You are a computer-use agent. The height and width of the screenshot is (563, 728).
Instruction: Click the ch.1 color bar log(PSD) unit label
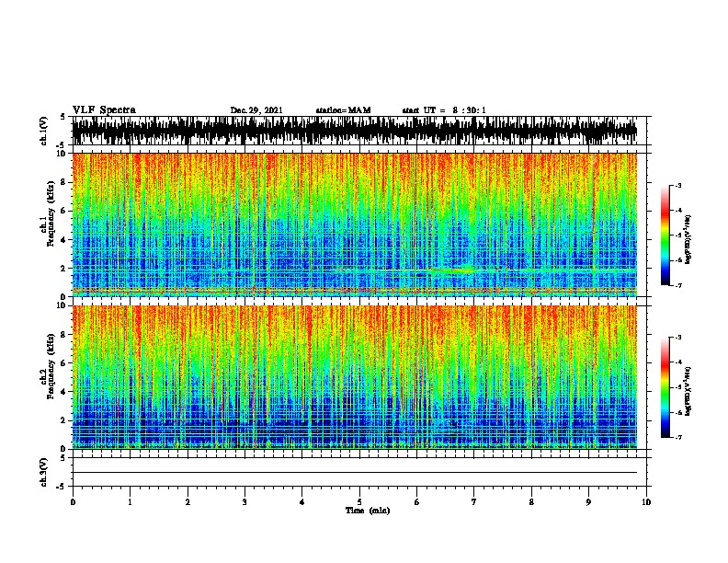(688, 240)
